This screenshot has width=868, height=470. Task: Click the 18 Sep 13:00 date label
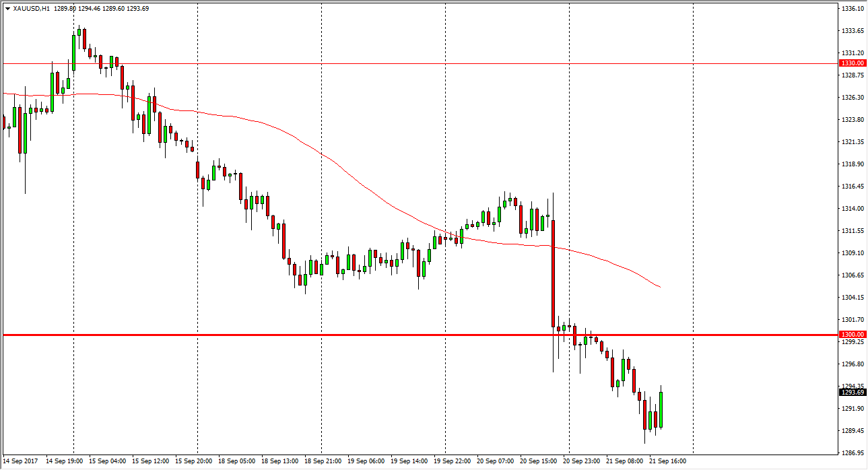point(281,462)
